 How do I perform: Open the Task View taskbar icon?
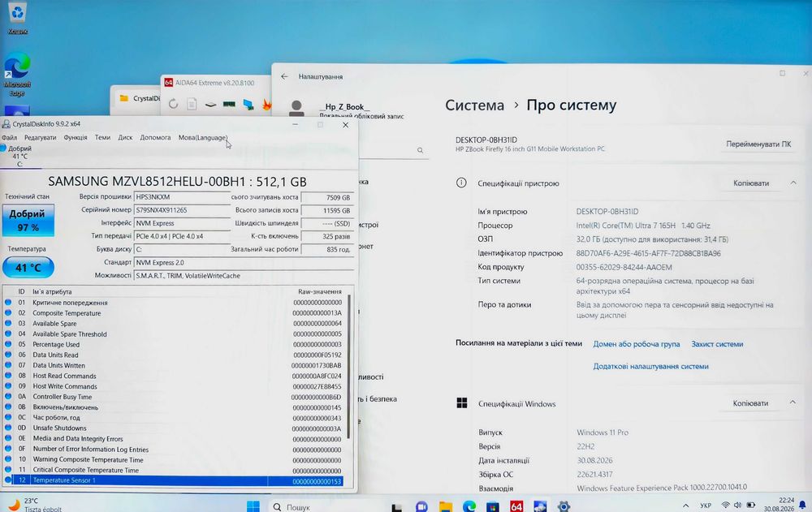[397, 507]
